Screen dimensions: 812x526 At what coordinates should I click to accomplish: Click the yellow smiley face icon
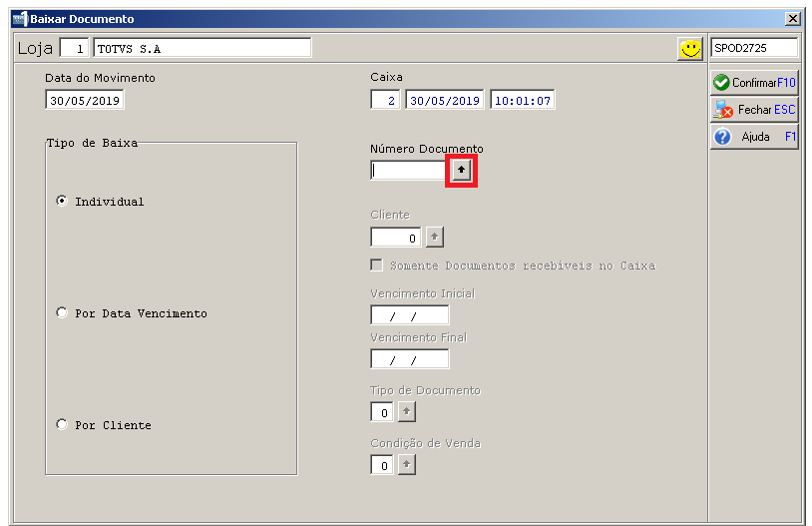pyautogui.click(x=689, y=49)
